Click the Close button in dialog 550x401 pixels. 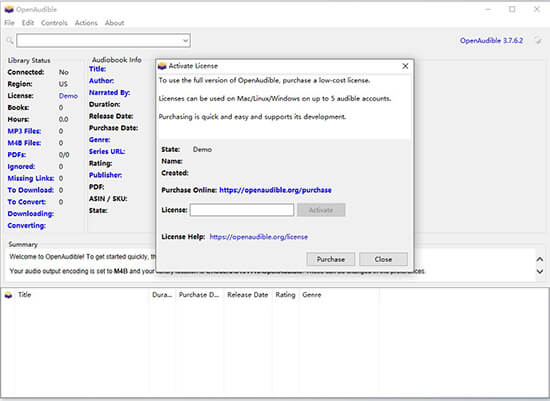pyautogui.click(x=383, y=259)
